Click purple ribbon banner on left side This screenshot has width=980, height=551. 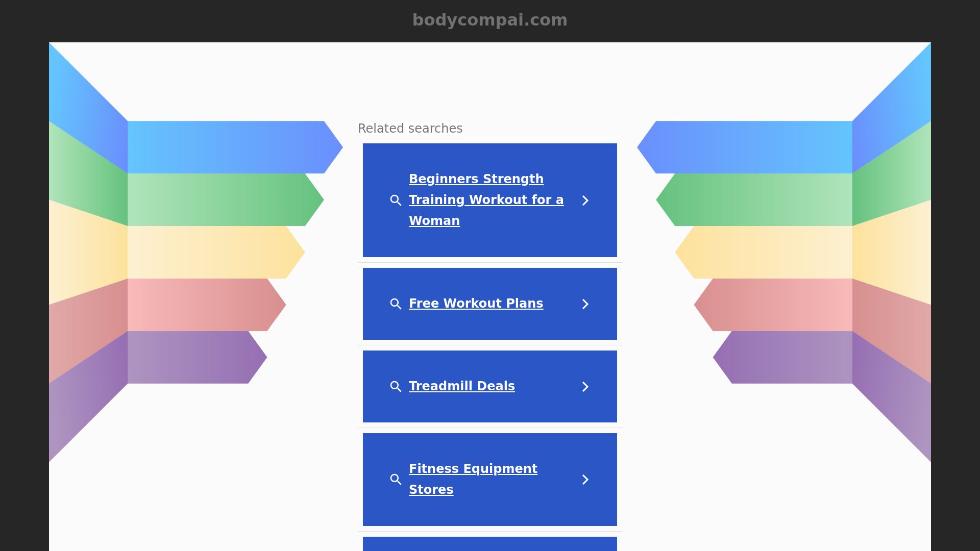tap(189, 357)
